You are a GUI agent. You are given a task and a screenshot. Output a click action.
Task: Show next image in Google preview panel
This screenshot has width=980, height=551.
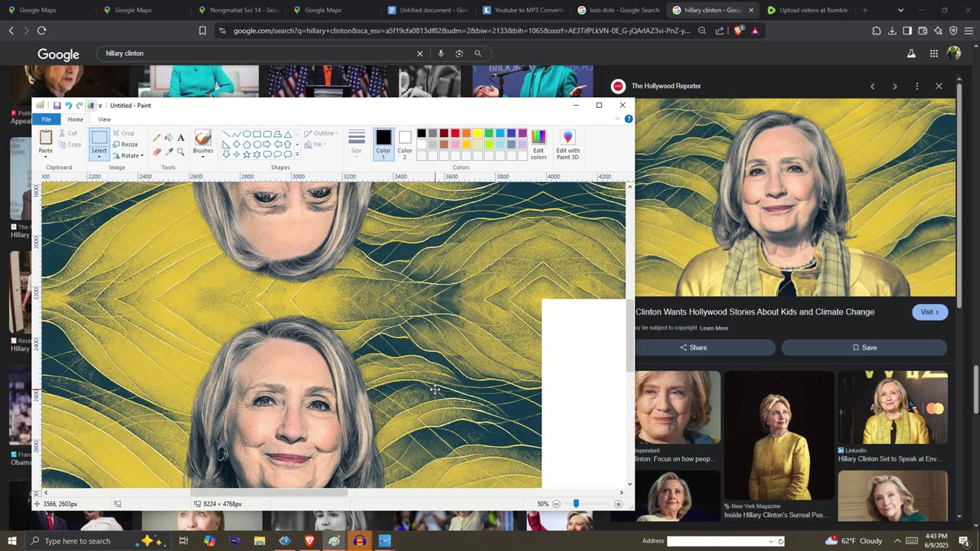coord(894,86)
